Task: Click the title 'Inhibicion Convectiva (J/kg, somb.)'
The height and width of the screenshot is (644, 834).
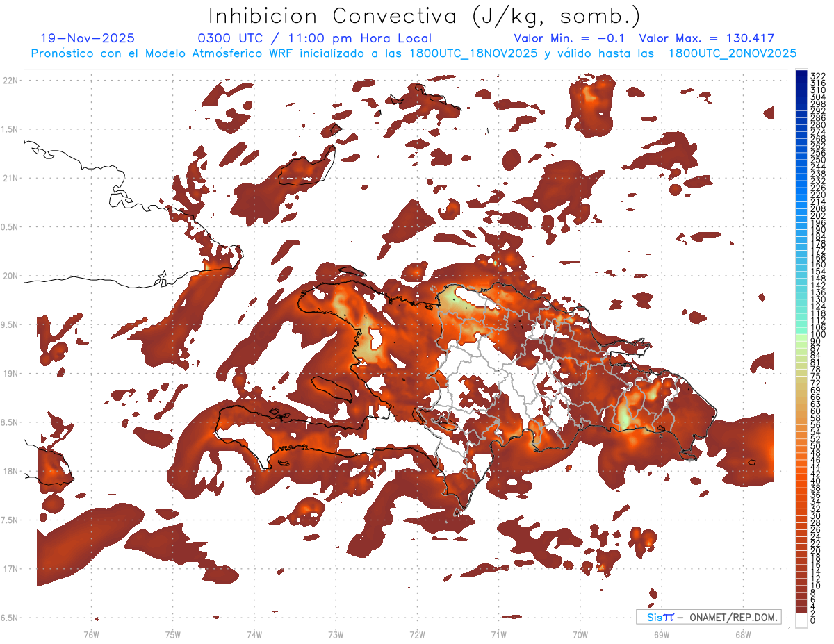Action: 425,15
